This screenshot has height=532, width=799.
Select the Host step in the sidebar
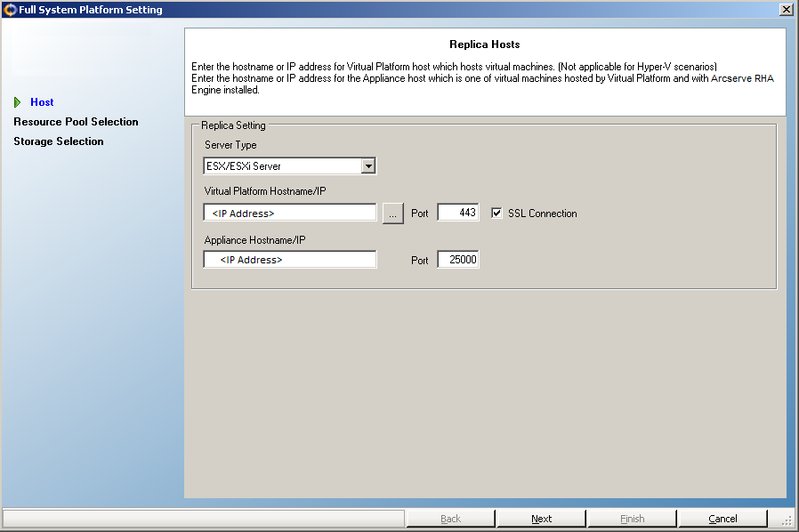click(x=42, y=102)
